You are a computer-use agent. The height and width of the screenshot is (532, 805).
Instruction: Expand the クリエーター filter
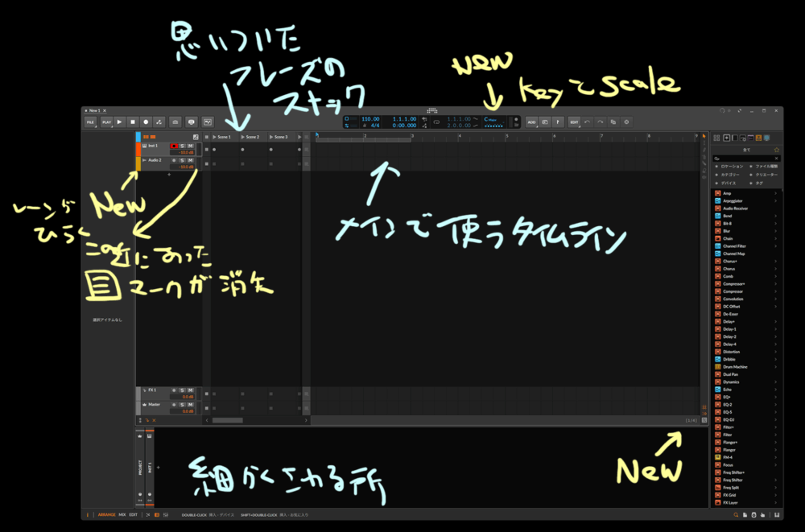(764, 175)
